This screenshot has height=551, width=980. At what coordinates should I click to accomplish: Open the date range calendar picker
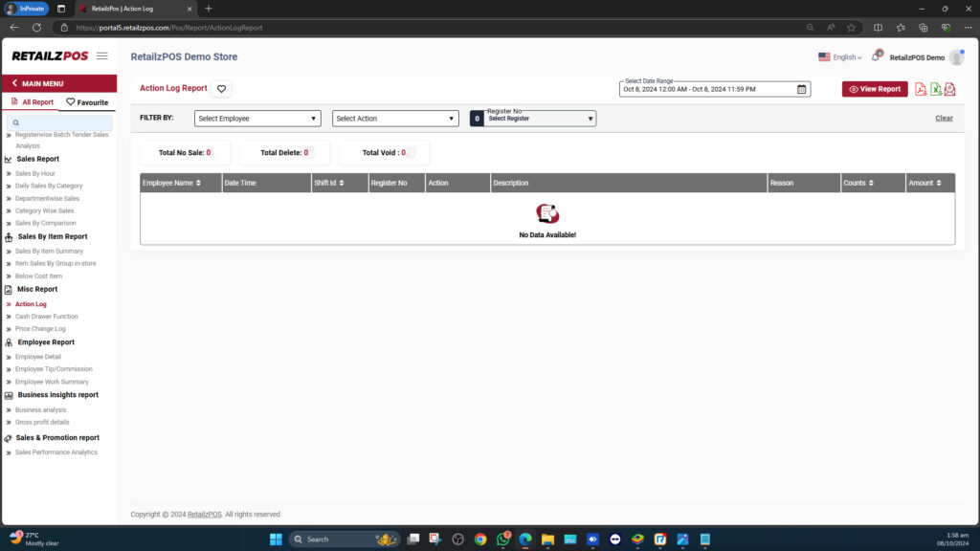click(801, 88)
